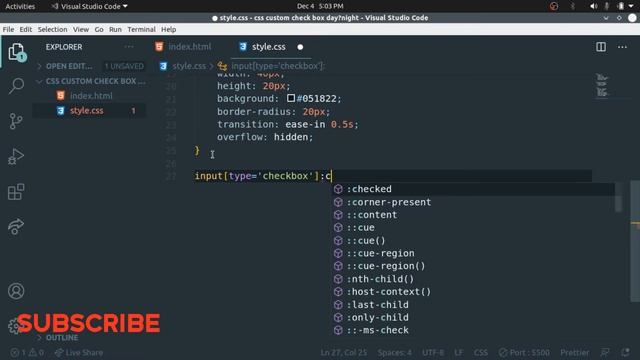Open the Help menu

click(x=168, y=29)
